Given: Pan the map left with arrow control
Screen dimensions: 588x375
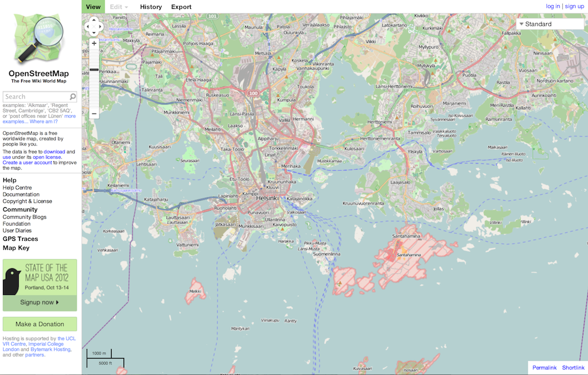Looking at the screenshot, I should pyautogui.click(x=88, y=26).
